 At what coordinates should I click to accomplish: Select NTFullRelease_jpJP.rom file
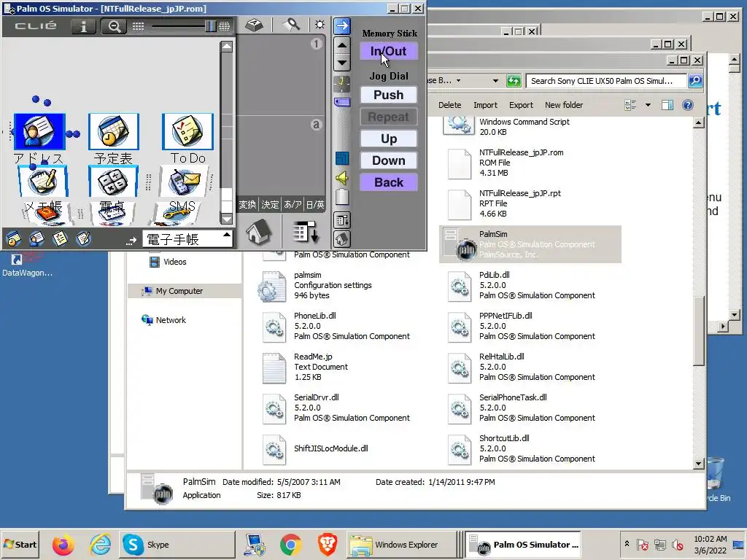pos(530,163)
